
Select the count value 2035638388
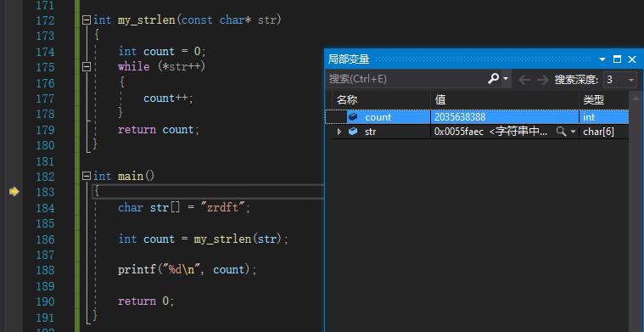pos(460,117)
